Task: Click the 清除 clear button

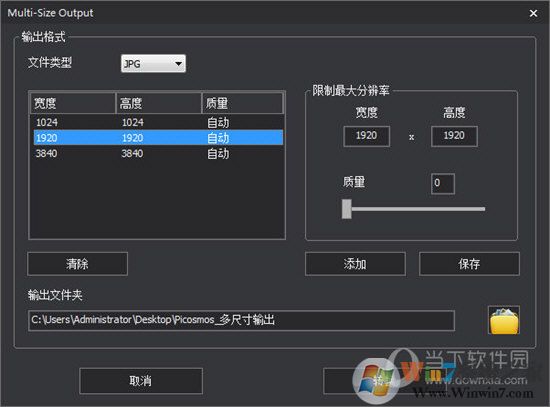Action: point(78,264)
